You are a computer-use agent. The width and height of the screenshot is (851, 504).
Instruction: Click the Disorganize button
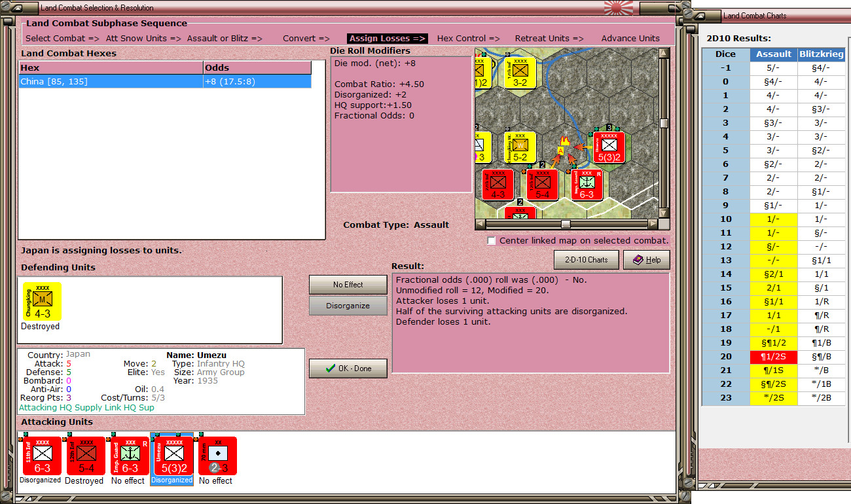coord(348,306)
